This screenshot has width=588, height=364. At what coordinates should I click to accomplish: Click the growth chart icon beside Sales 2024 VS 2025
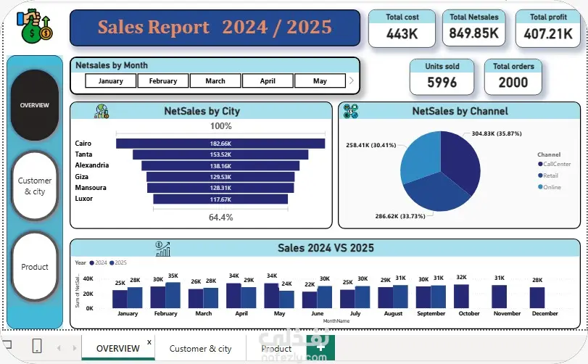[162, 249]
